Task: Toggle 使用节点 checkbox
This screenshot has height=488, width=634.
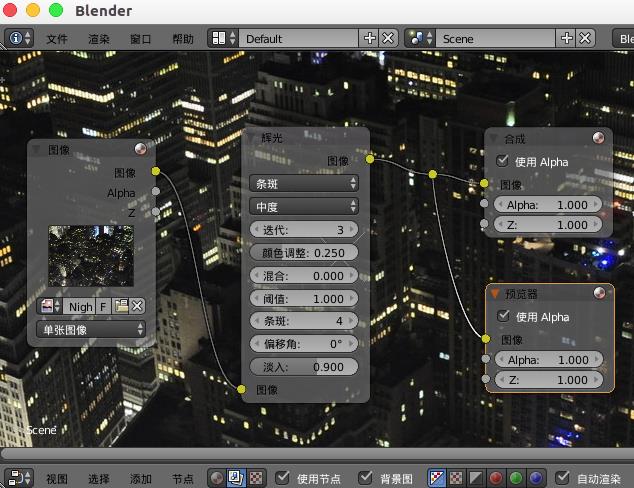Action: coord(284,478)
